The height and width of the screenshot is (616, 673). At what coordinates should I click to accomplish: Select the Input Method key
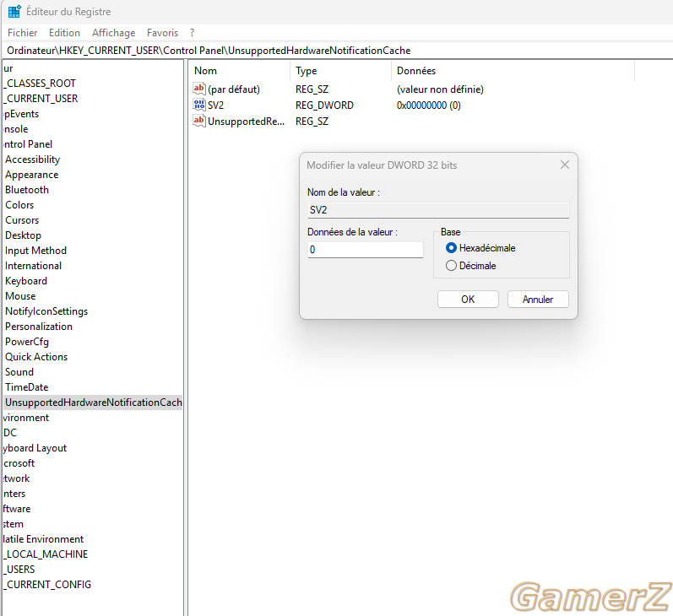tap(35, 251)
